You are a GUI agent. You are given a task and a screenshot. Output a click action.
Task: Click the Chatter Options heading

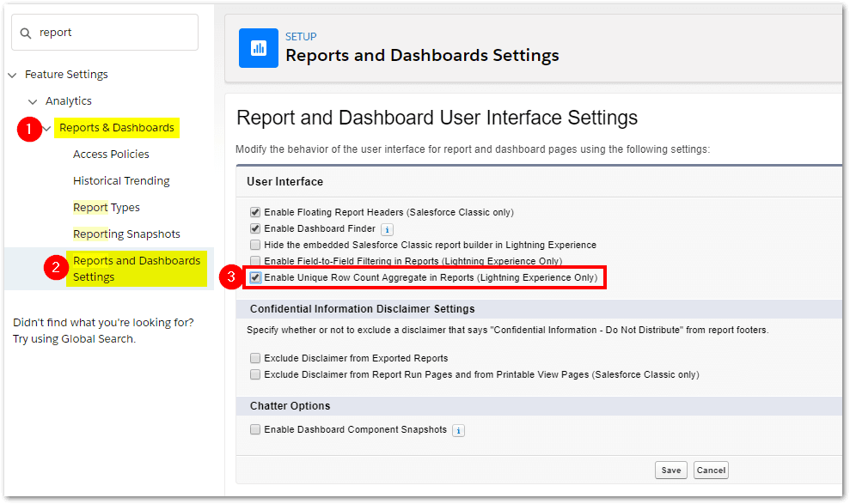(290, 406)
